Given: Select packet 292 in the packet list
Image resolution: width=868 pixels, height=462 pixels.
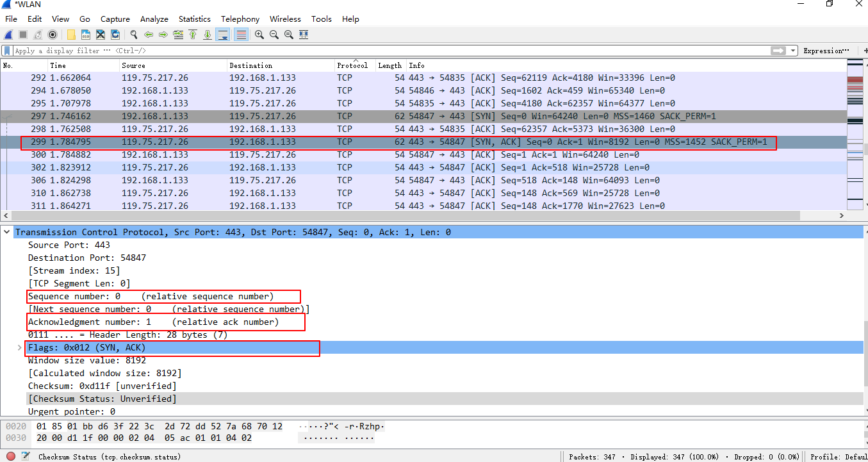Looking at the screenshot, I should click(x=423, y=78).
